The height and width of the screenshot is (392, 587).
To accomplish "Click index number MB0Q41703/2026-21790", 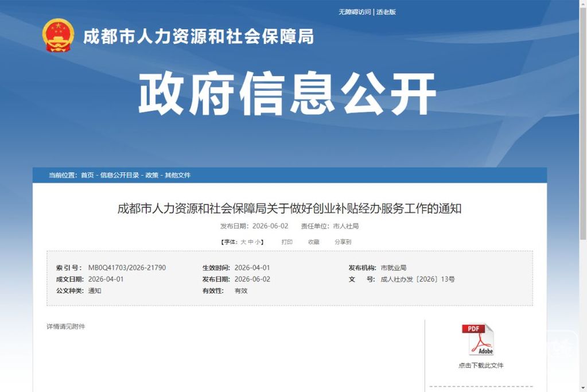I will point(127,267).
